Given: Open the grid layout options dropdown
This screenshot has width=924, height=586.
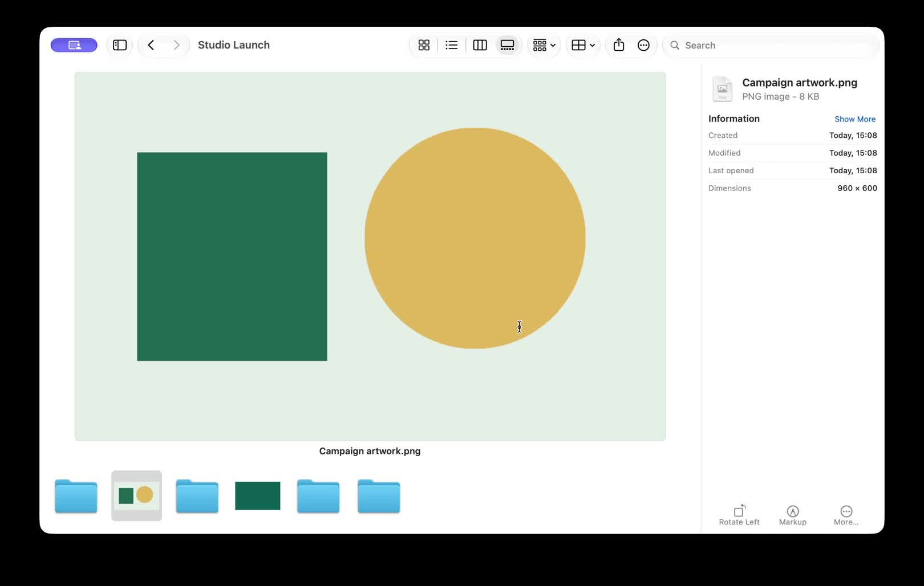Looking at the screenshot, I should (583, 45).
